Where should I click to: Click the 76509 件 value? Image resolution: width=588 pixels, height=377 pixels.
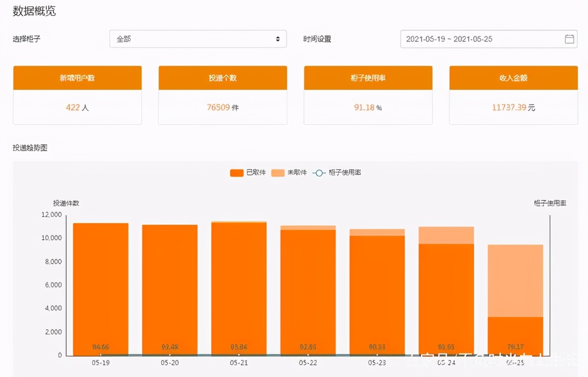[223, 108]
